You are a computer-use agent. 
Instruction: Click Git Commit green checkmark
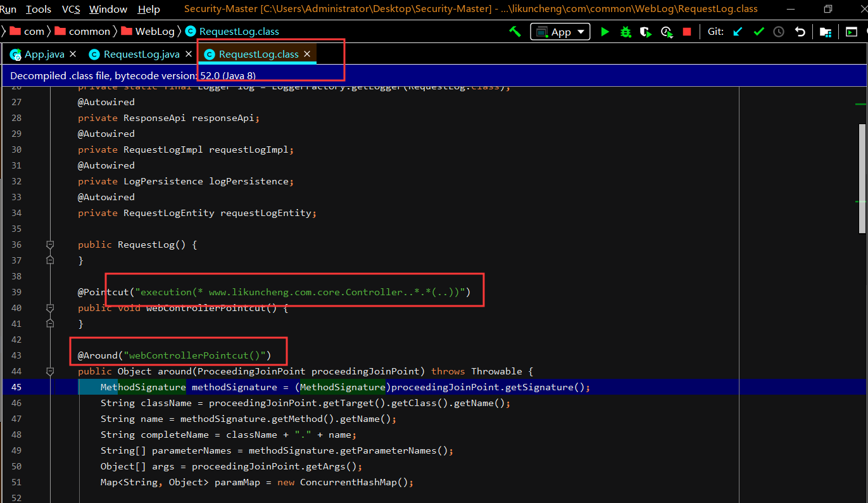click(758, 32)
